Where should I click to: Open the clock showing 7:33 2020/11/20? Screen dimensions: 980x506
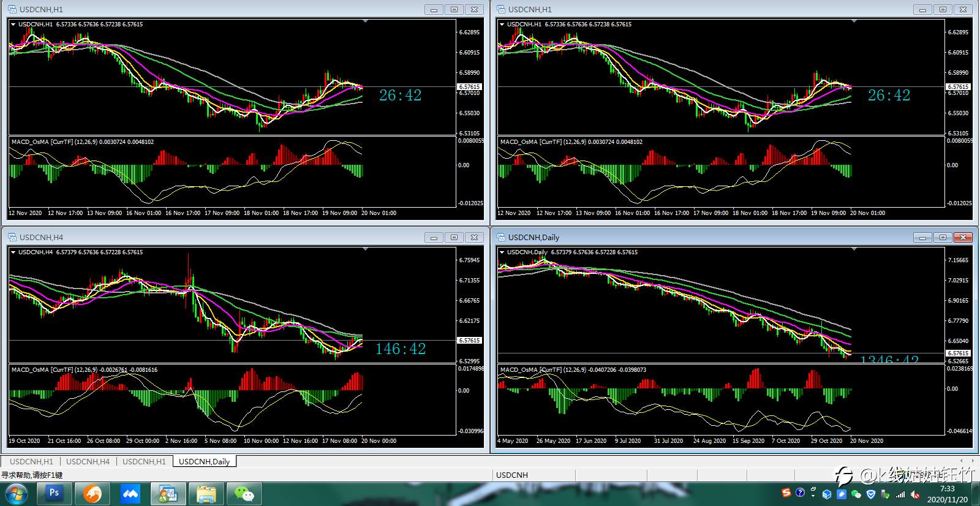[x=948, y=494]
